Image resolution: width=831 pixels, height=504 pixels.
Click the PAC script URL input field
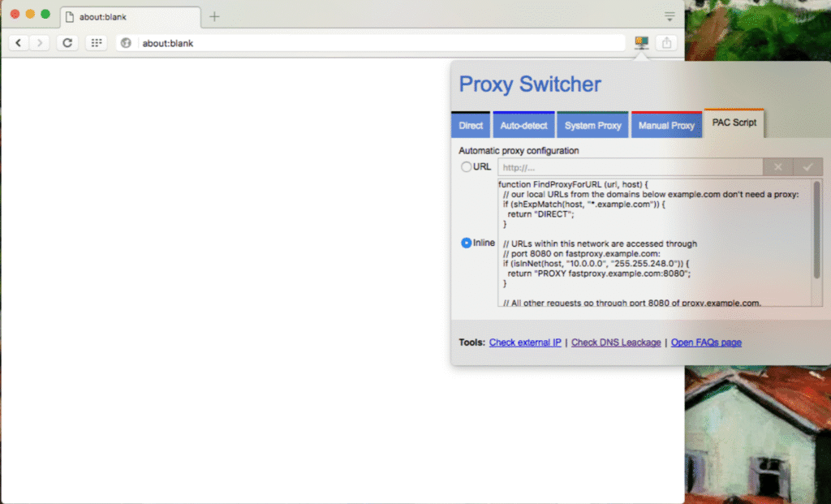pos(630,167)
